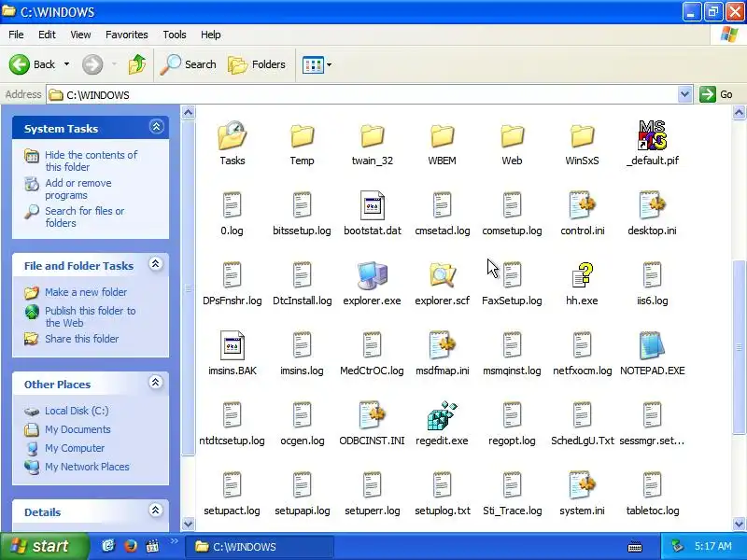Open the Back history dropdown arrow
The image size is (747, 560).
click(x=66, y=64)
